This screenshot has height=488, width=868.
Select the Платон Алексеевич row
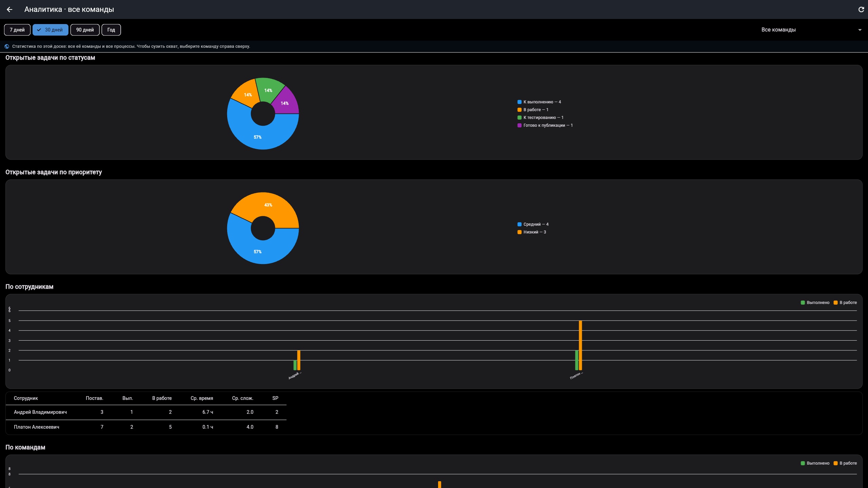pyautogui.click(x=146, y=427)
